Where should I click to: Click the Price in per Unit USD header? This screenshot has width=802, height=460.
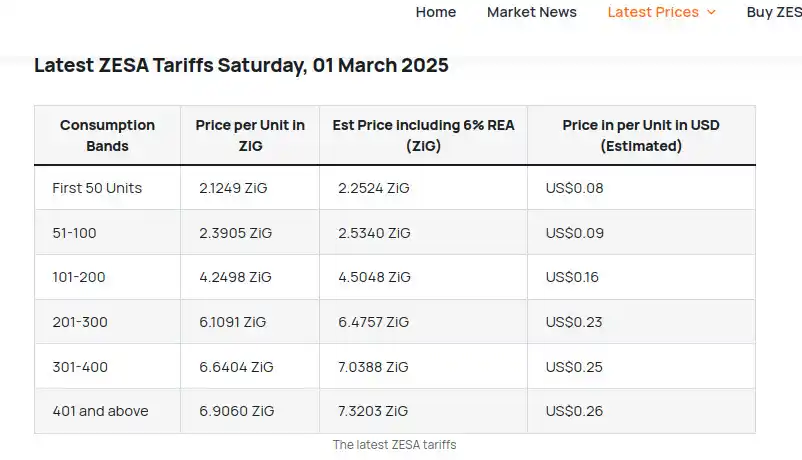point(641,136)
